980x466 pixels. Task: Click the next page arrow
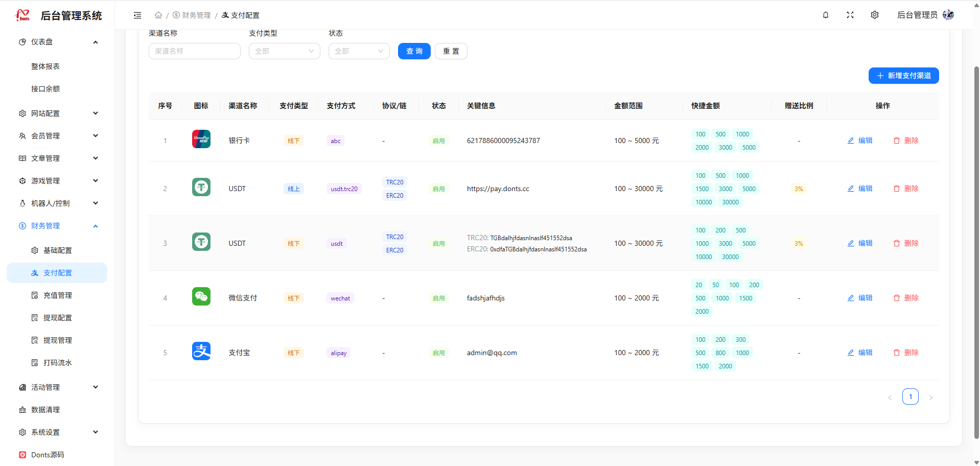931,397
